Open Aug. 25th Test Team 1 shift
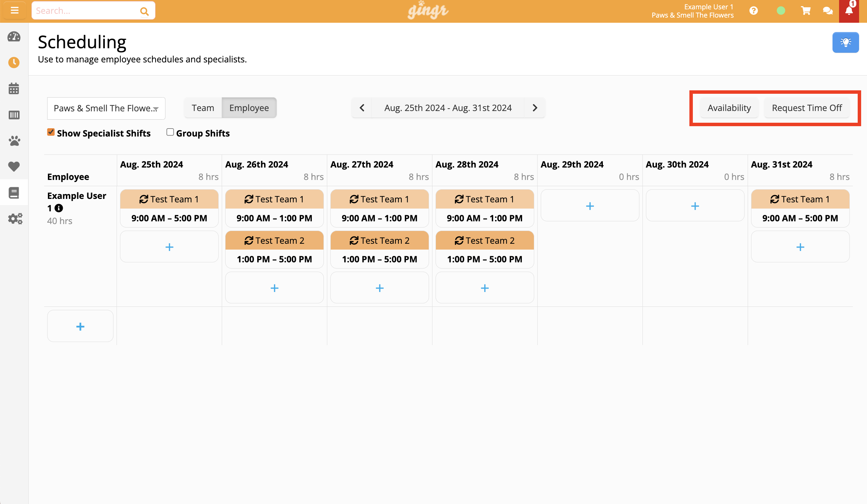This screenshot has height=504, width=867. [169, 208]
